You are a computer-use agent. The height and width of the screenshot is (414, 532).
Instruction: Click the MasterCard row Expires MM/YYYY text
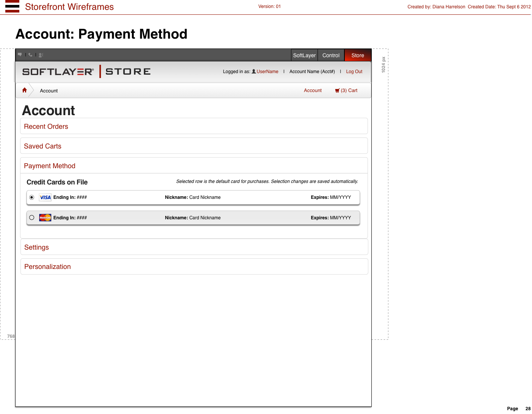331,218
